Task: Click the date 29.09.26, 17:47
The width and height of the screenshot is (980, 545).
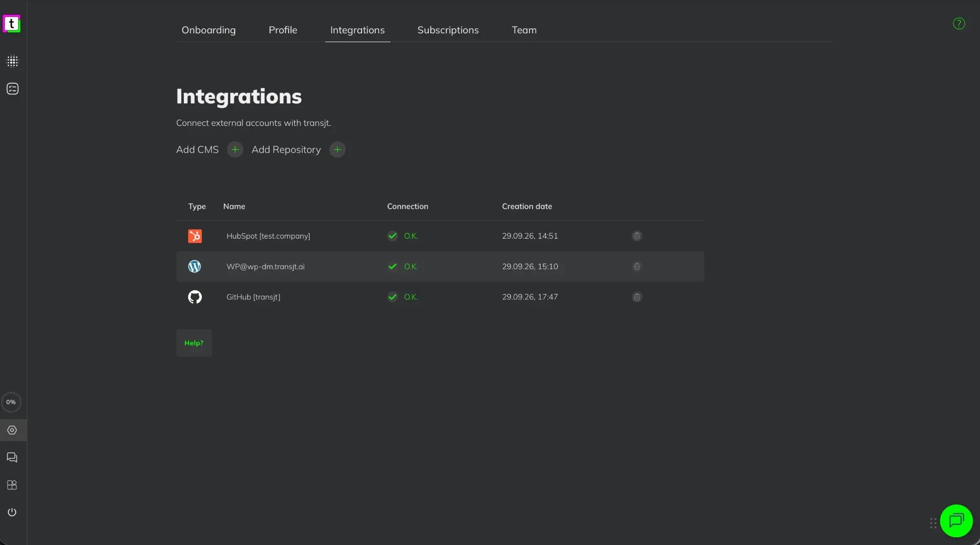Action: (x=530, y=297)
